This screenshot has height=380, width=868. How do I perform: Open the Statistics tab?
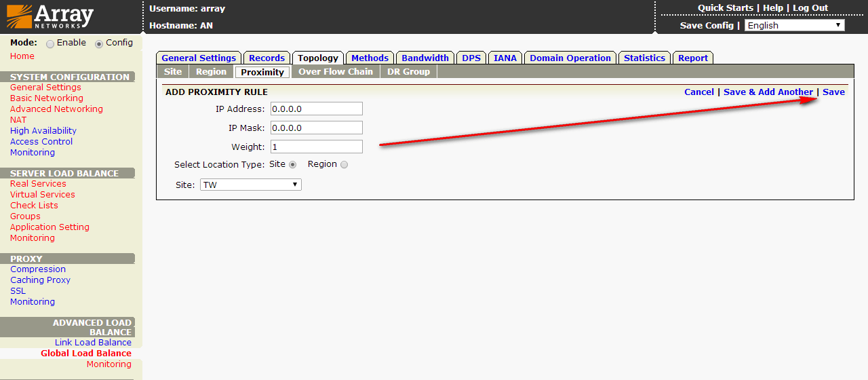tap(644, 58)
